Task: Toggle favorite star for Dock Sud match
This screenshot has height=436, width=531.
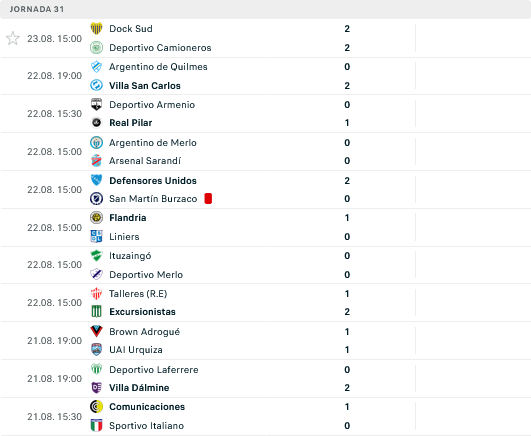Action: click(x=13, y=38)
